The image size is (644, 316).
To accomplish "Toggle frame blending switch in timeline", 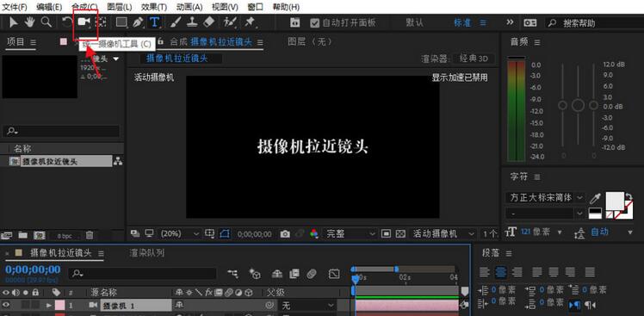I will pyautogui.click(x=294, y=274).
